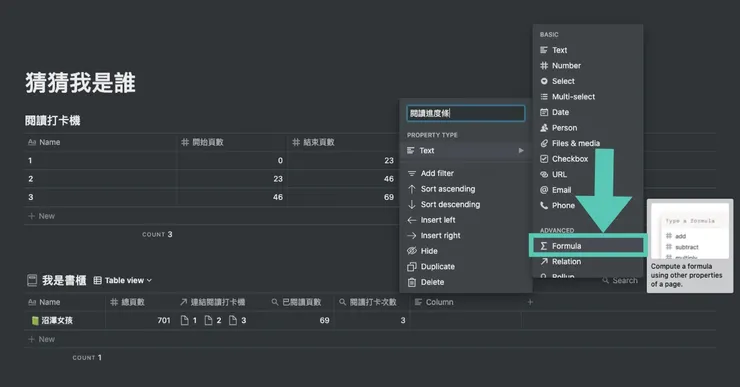Click the Select circle icon
Screen dimensions: 740x387
[544, 81]
